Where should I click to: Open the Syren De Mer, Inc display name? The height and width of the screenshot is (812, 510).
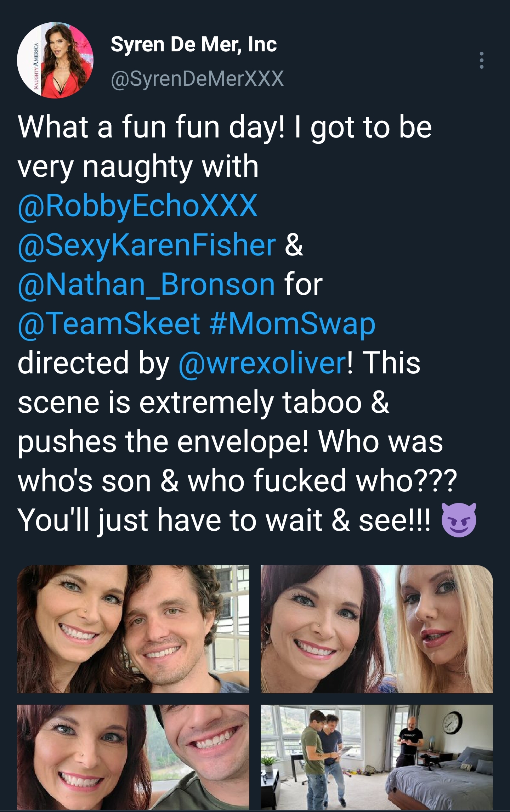(193, 44)
